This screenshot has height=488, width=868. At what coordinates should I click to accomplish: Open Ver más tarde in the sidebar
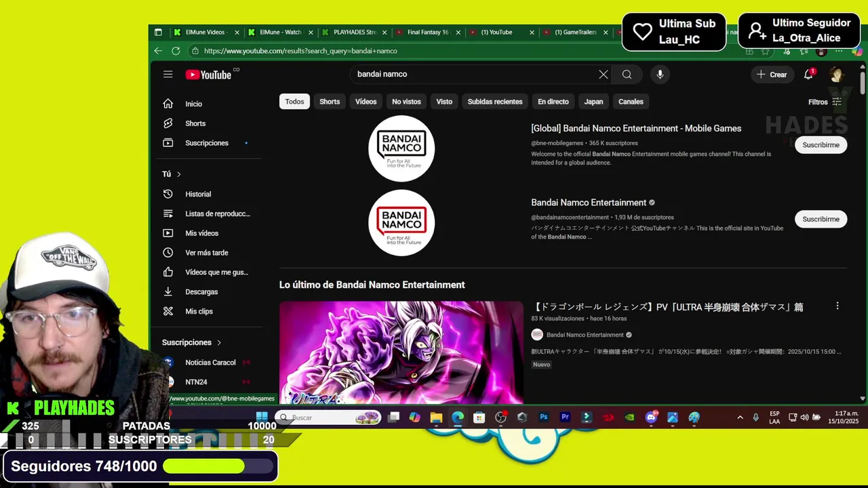click(x=207, y=253)
